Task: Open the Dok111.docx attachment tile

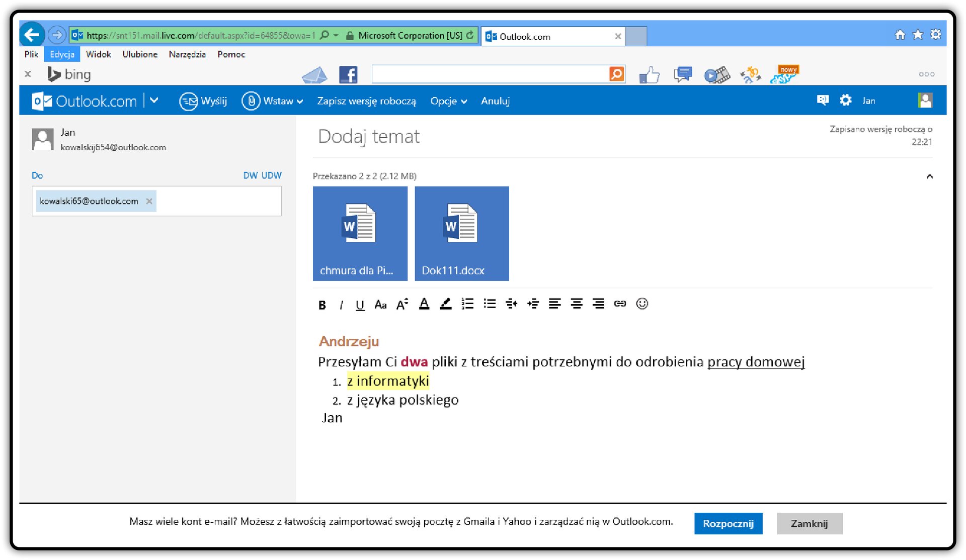Action: click(461, 233)
